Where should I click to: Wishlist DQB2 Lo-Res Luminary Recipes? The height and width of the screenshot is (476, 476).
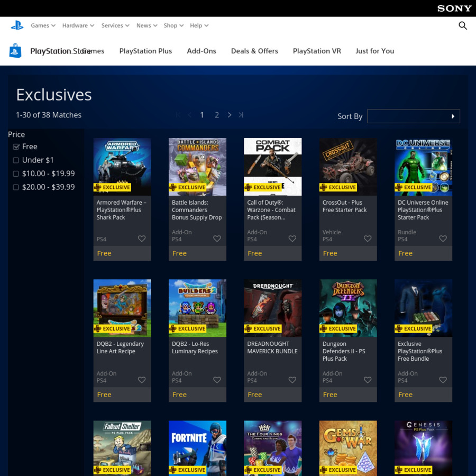pyautogui.click(x=217, y=380)
